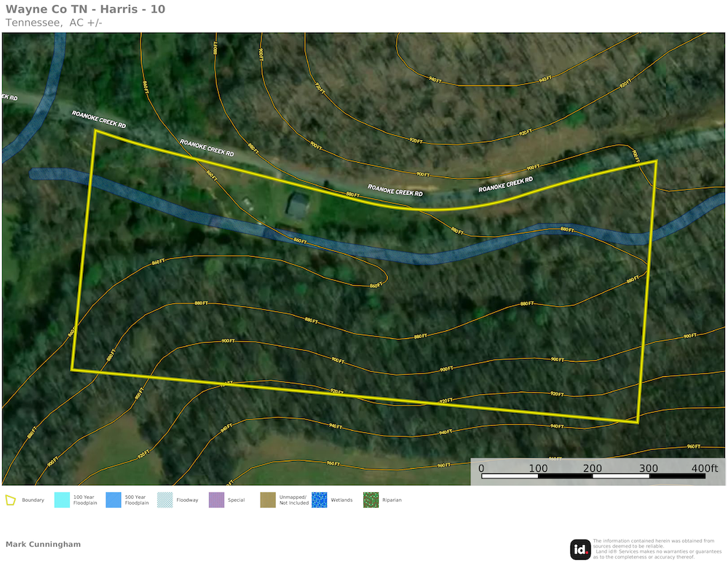Screen dimensions: 728x563
Task: Click the house rooftop inside the boundary
Action: 297,204
